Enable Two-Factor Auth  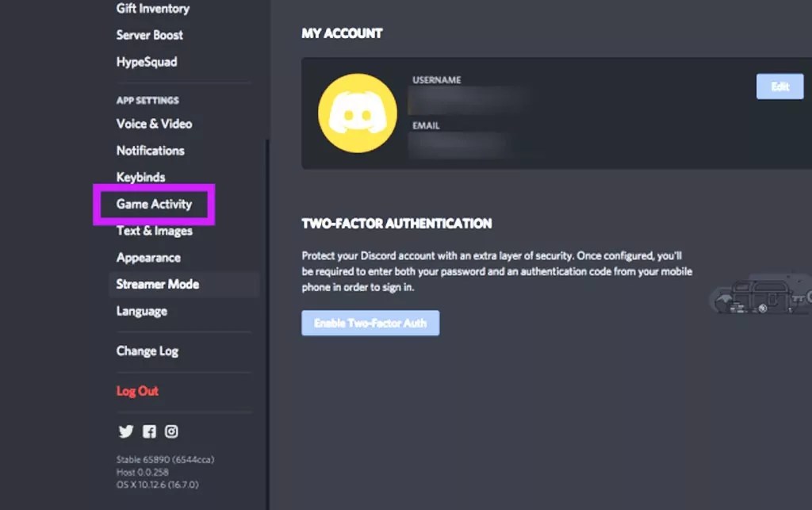370,323
